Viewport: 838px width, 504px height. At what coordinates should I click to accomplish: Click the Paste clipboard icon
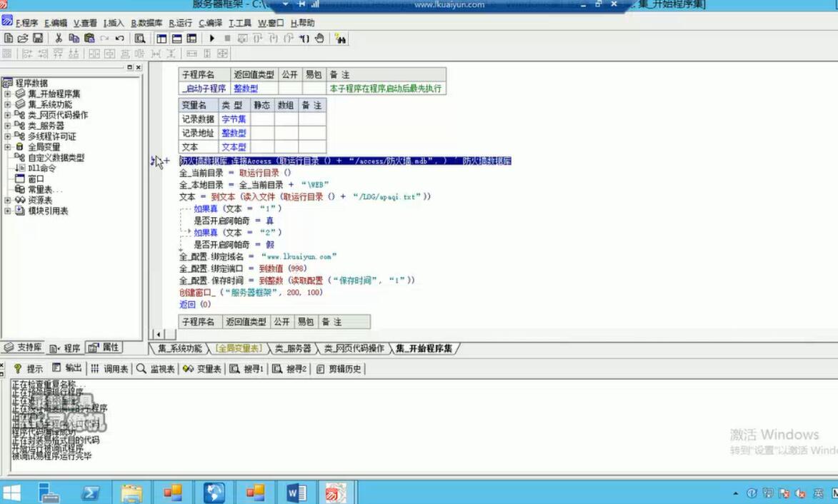89,39
